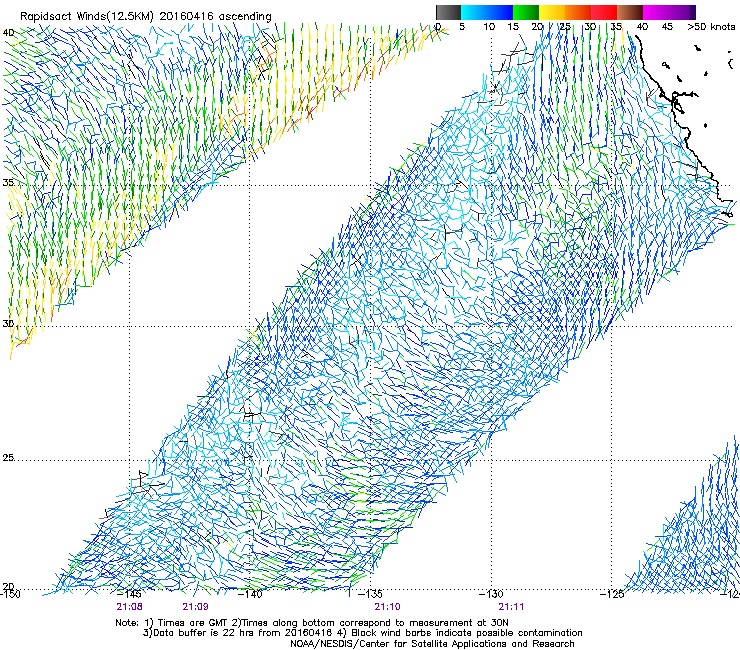
Task: Click the latitude label '25' on left axis
Action: coord(8,458)
